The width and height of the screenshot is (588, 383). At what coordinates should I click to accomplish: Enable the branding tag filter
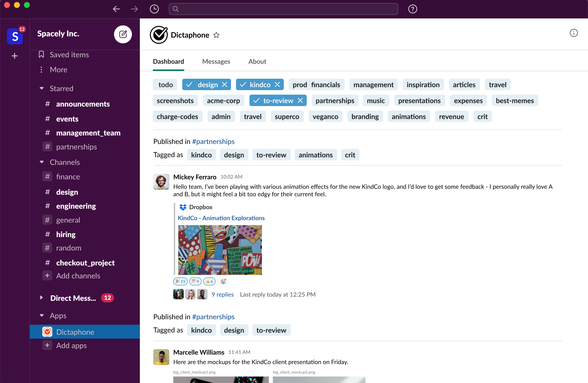(x=365, y=117)
